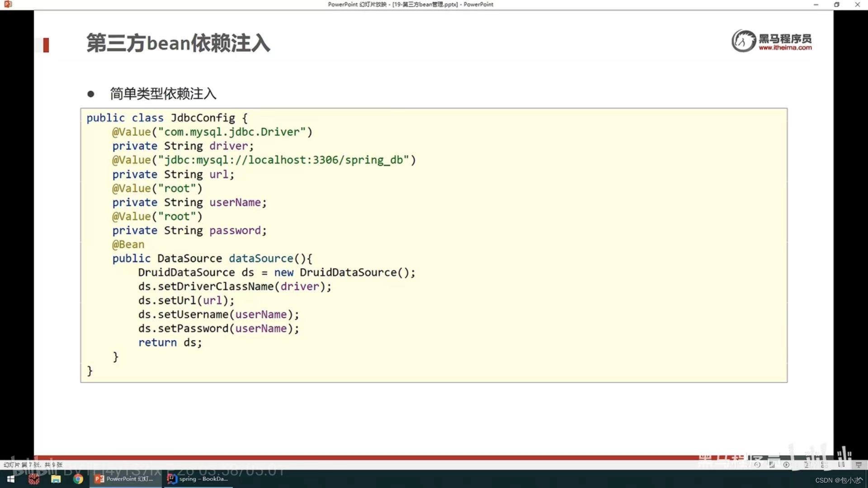Click bullet text 简单类型依赖注入
Viewport: 868px width, 488px height.
click(163, 94)
